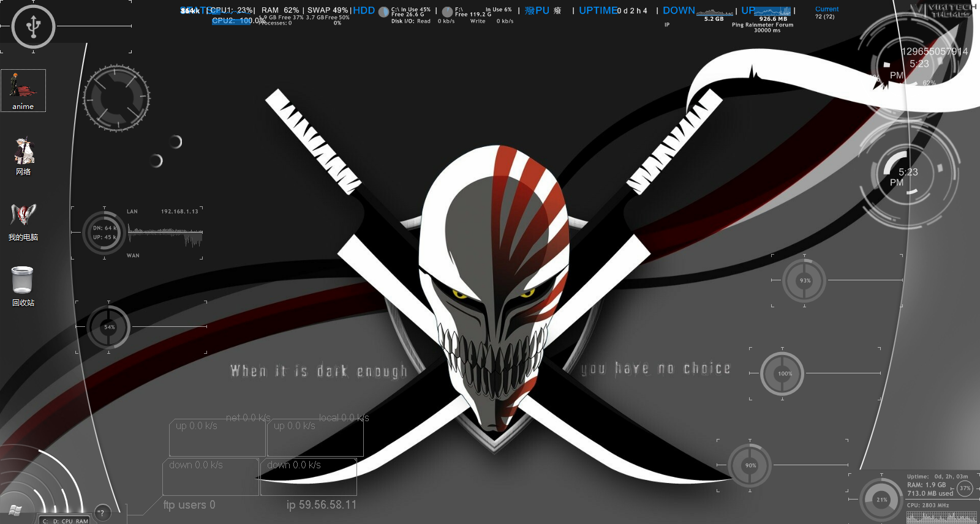Image resolution: width=980 pixels, height=524 pixels.
Task: Open the 网络 network desktop icon
Action: 23,157
